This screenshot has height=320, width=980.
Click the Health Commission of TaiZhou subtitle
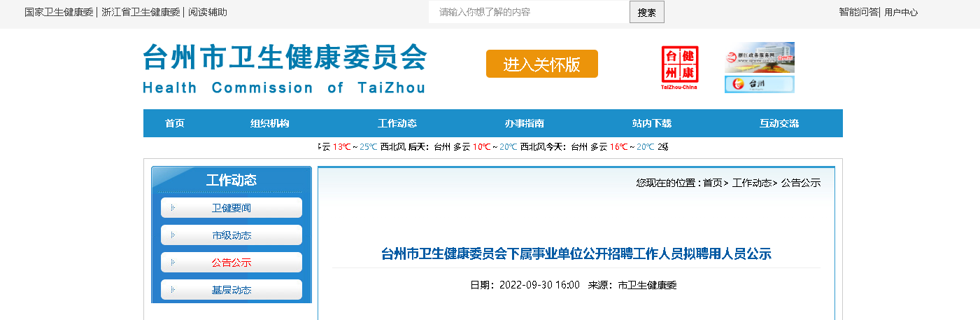(x=284, y=88)
